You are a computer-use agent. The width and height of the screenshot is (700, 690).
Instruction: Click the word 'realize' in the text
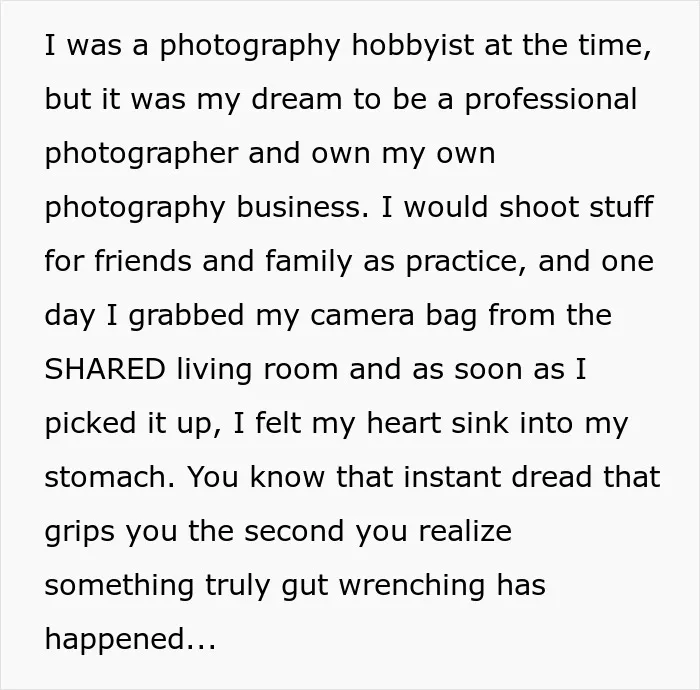[465, 531]
